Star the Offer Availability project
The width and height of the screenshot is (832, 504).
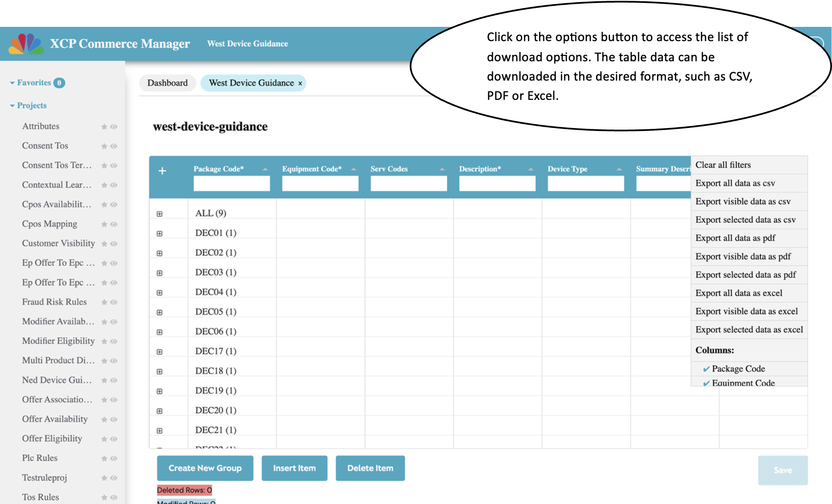104,419
